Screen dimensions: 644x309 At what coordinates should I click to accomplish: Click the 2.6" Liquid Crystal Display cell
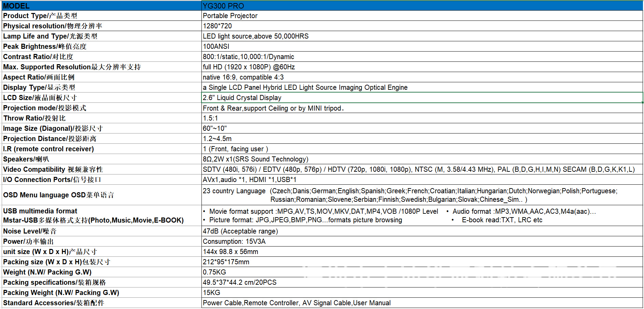click(x=422, y=98)
